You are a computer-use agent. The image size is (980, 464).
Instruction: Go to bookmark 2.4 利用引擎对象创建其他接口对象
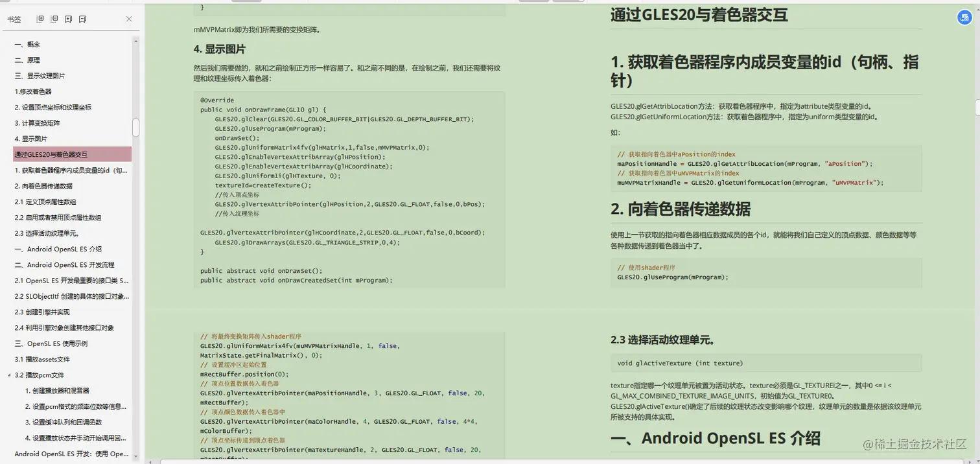point(64,328)
